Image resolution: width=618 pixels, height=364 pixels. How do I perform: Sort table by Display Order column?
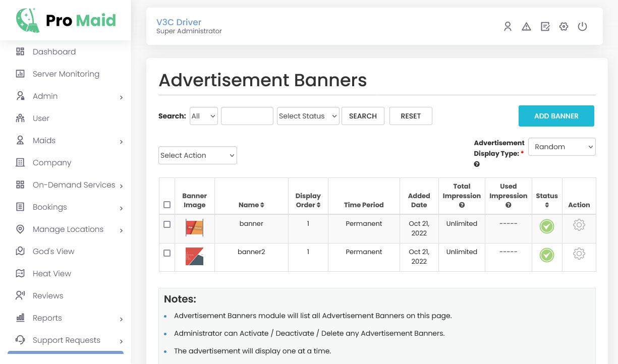tap(308, 200)
